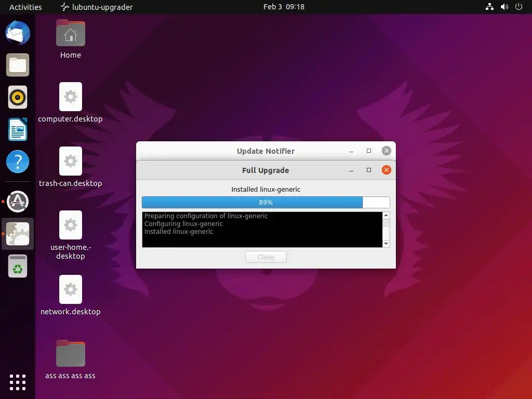The image size is (532, 399).
Task: Click the 'Installed linux-generic' status label above progress
Action: click(266, 189)
